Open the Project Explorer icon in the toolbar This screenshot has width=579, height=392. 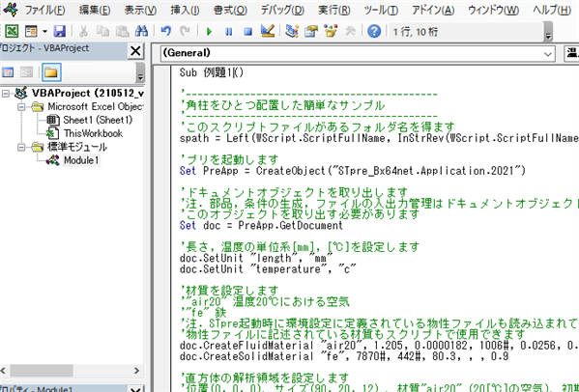point(292,31)
